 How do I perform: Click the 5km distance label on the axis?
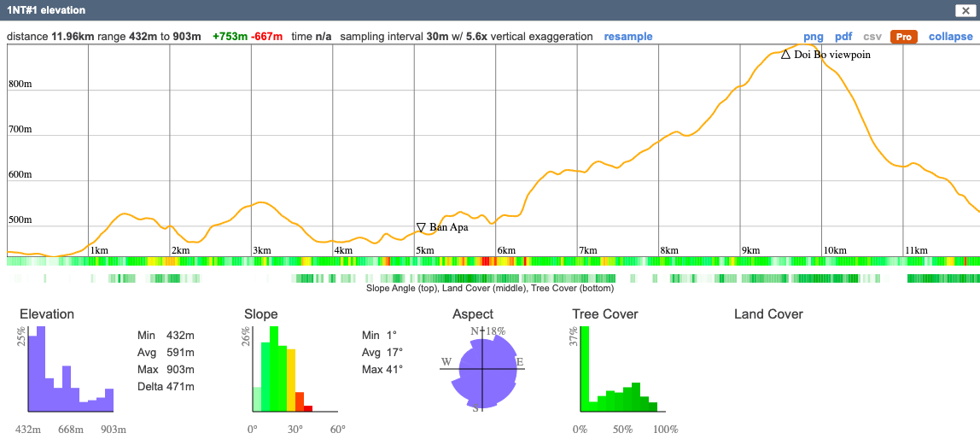(x=425, y=250)
